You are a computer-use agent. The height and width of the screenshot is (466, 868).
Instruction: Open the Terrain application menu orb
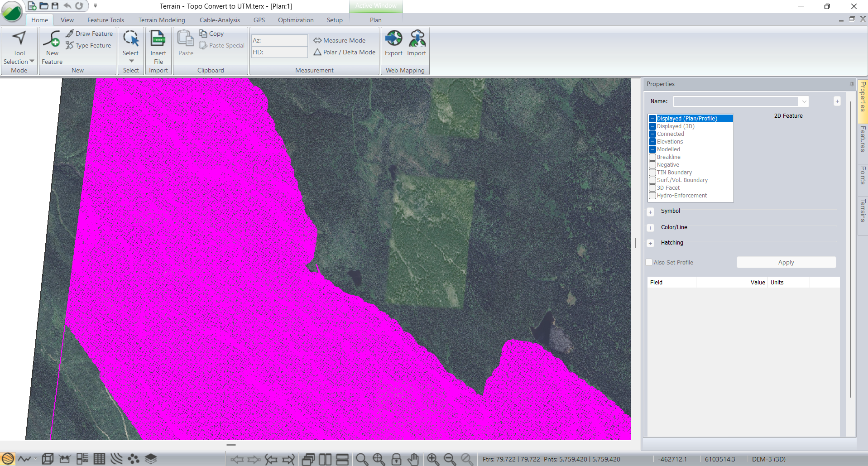coord(12,12)
